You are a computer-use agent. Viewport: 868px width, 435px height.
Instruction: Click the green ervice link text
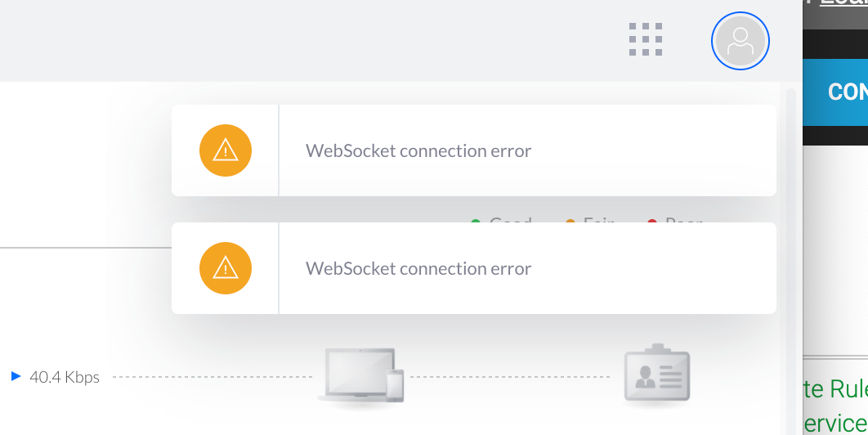pos(835,424)
